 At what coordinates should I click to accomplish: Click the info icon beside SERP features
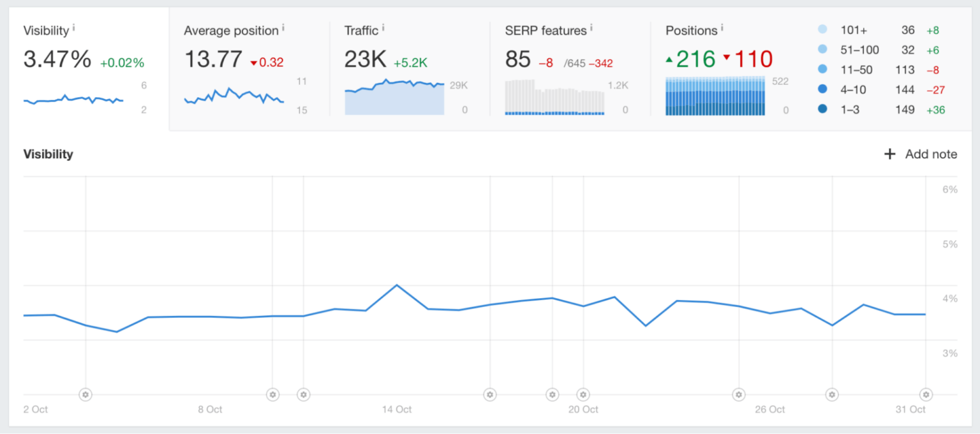[591, 26]
